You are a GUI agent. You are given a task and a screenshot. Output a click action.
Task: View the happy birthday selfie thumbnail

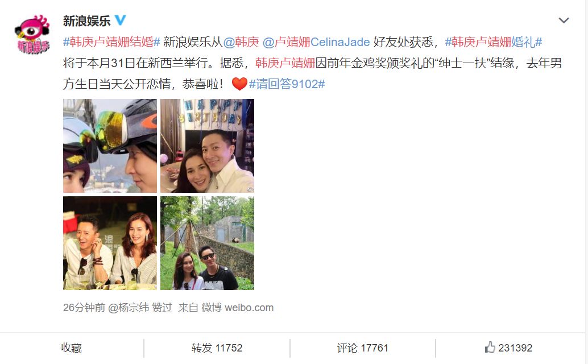coord(208,146)
